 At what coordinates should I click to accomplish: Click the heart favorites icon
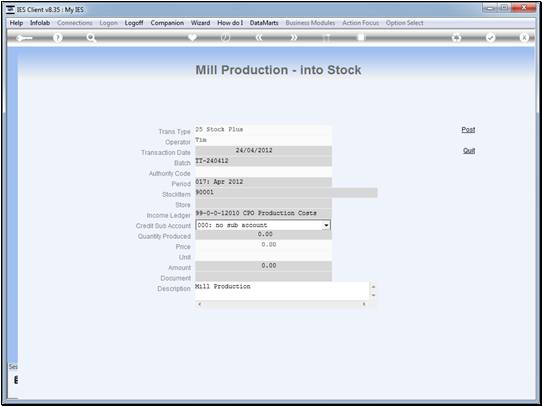pyautogui.click(x=192, y=38)
